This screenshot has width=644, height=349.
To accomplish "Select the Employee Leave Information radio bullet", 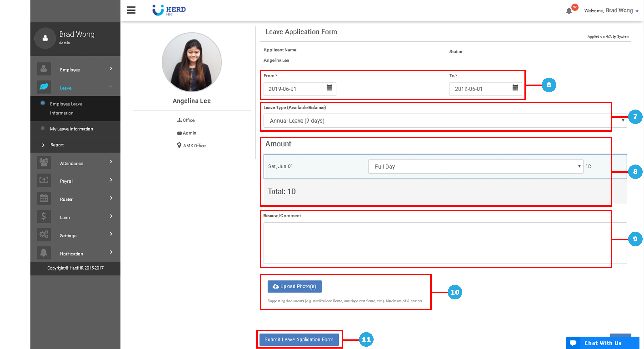I will pos(43,103).
